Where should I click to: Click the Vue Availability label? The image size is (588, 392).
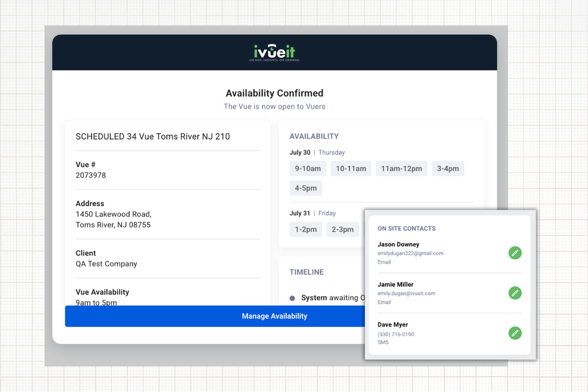[102, 292]
